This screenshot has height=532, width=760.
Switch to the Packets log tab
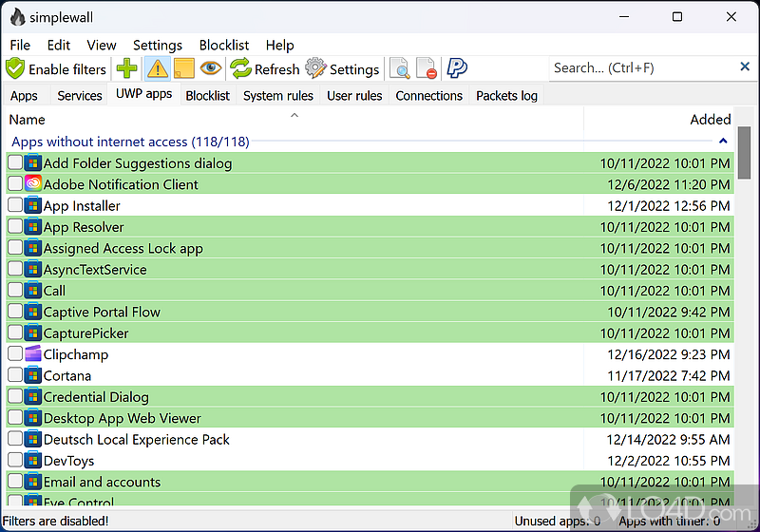coord(506,96)
